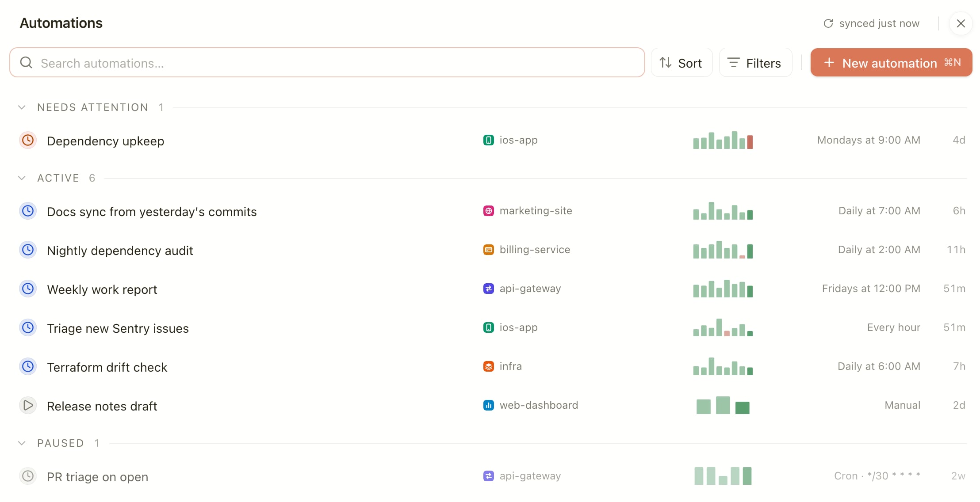Screen dimensions: 980x502
Task: Click the 'Daily at 6:00 AM' schedule
Action: [879, 366]
